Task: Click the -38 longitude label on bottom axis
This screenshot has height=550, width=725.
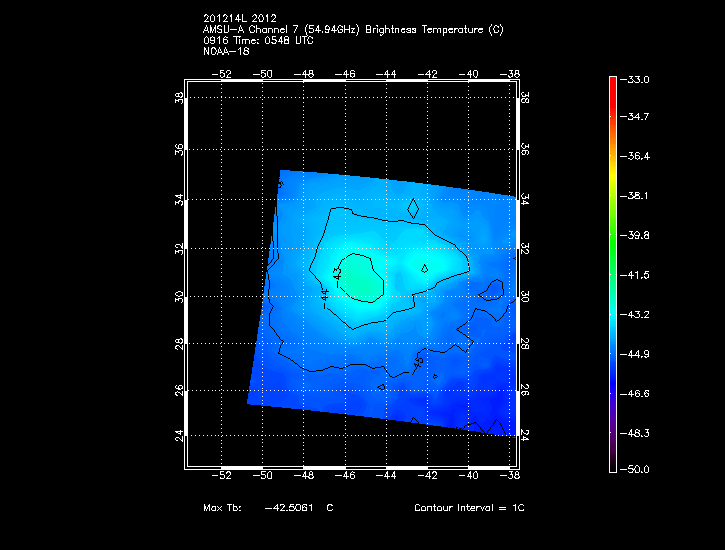Action: 513,476
